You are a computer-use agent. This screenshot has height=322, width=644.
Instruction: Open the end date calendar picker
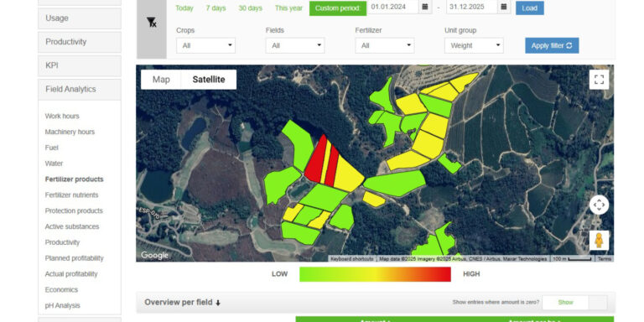pos(504,7)
